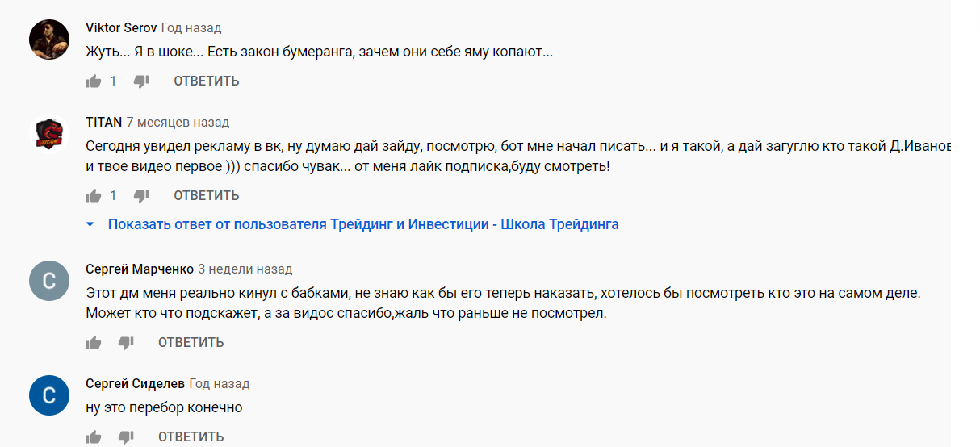Dislike Сергей Марченко's comment
The image size is (980, 447).
point(126,342)
